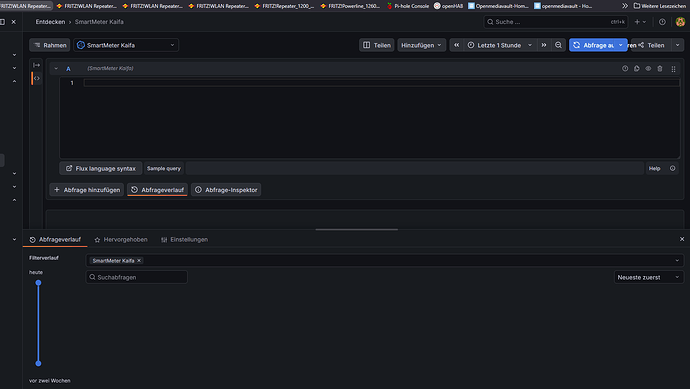Screen dimensions: 690x389
Task: Open the user profile avatar
Action: tap(680, 22)
